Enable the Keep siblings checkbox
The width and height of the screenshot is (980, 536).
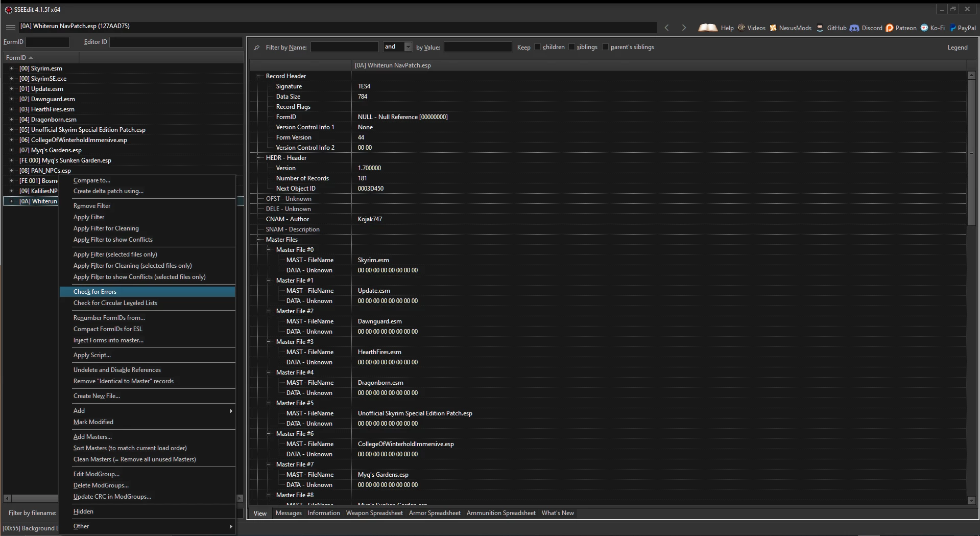pyautogui.click(x=571, y=47)
